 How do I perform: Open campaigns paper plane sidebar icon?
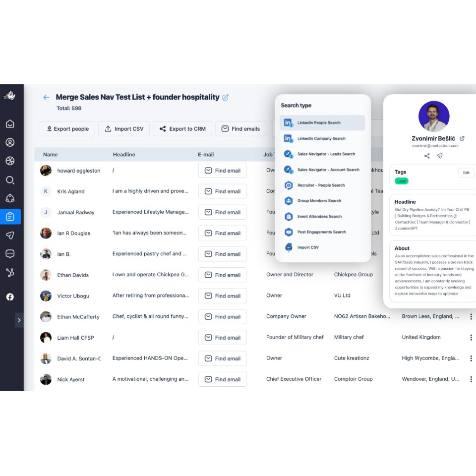coord(10,235)
